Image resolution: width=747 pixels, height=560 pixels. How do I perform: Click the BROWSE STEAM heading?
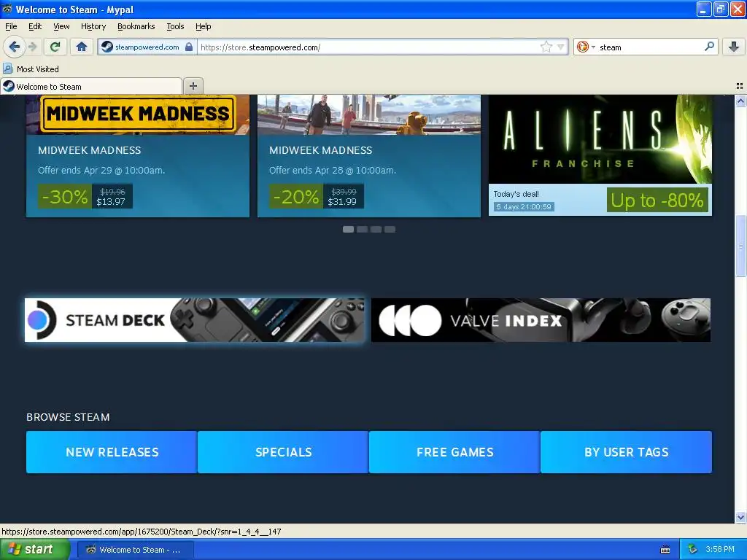tap(68, 417)
